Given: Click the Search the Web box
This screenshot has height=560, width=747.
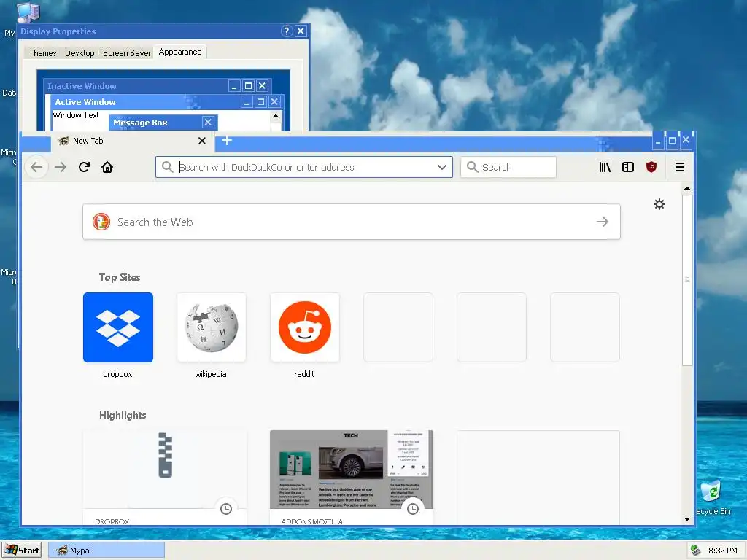Looking at the screenshot, I should [x=352, y=222].
